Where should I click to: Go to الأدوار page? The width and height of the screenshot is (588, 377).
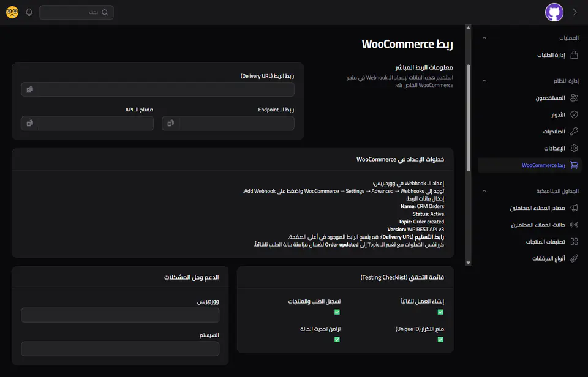pos(530,114)
